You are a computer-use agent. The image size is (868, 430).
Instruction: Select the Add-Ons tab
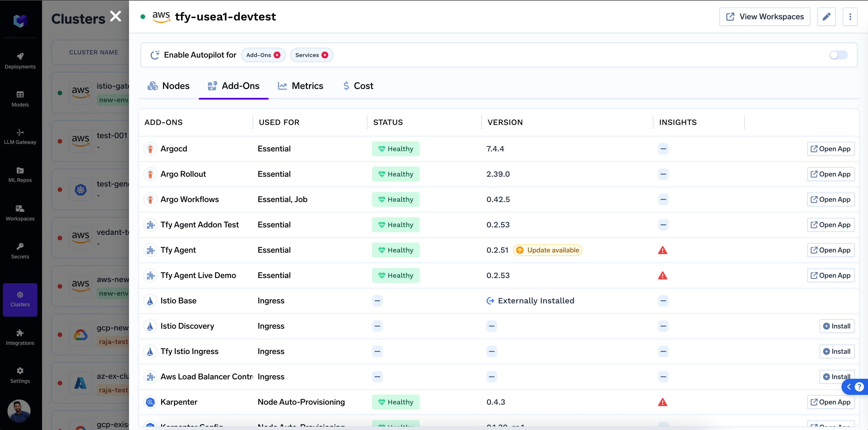[x=234, y=86]
